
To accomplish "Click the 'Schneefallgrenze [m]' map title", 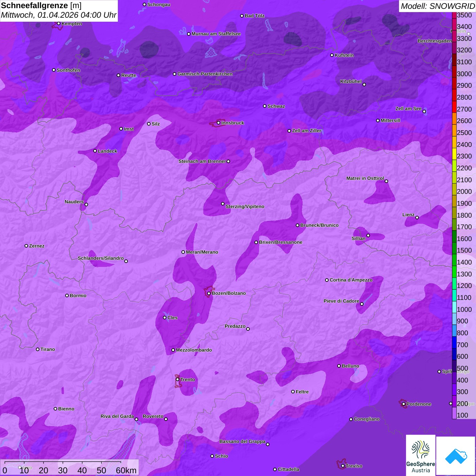I will (x=41, y=5).
